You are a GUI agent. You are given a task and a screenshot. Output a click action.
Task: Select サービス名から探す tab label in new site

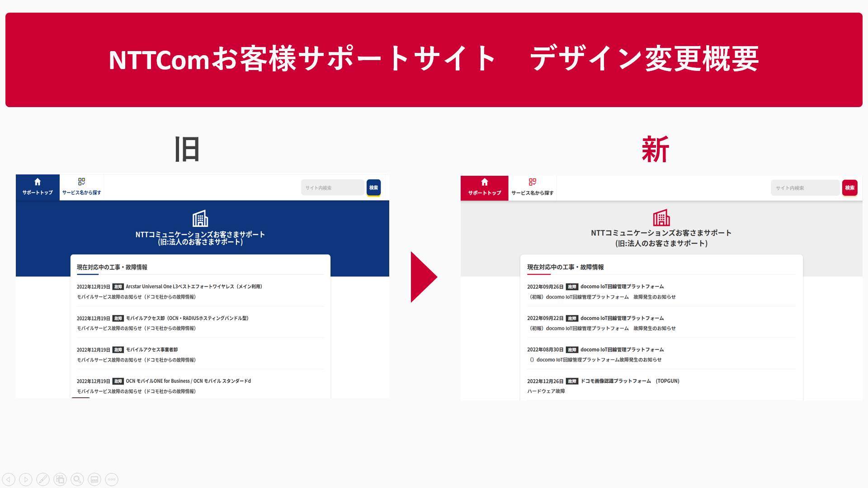coord(533,193)
